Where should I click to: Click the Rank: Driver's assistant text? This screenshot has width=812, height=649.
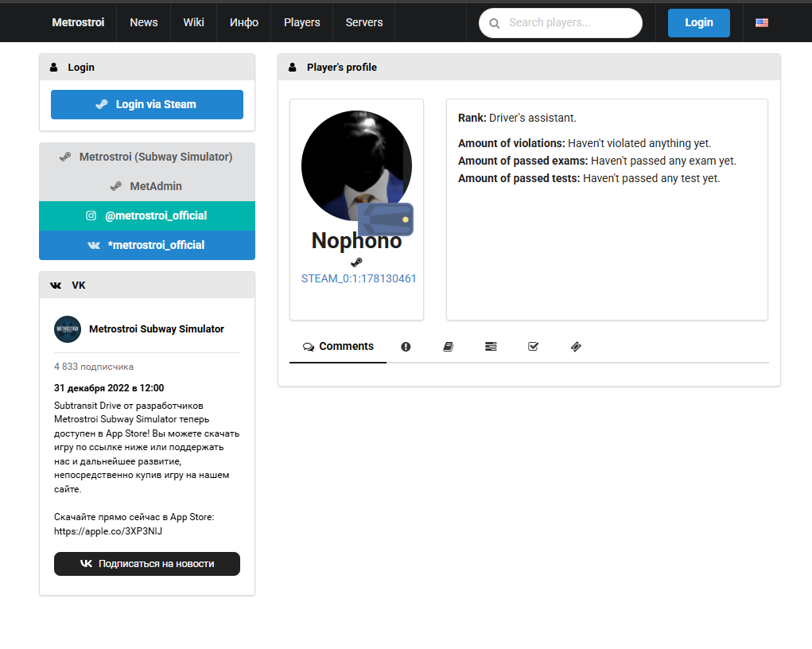517,118
